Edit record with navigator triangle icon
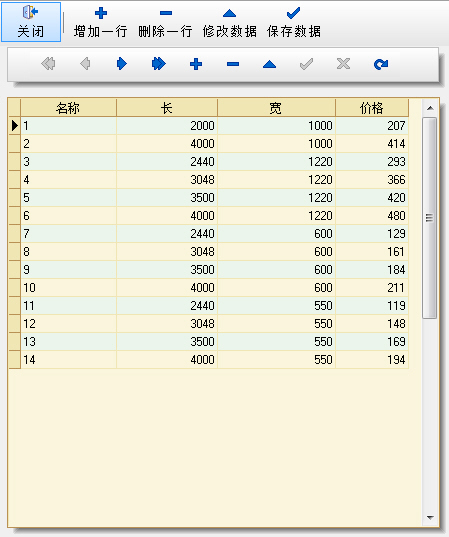449x537 pixels. (x=270, y=64)
